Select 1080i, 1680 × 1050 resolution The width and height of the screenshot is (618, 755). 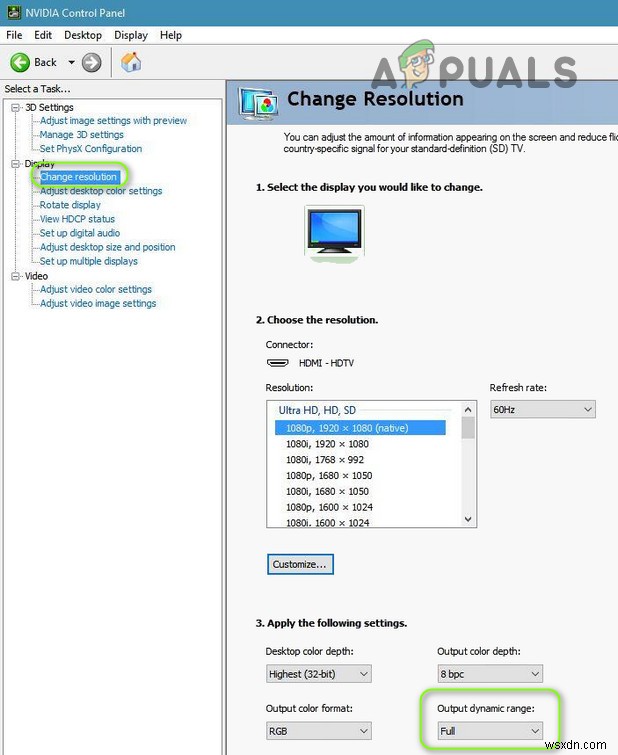[x=327, y=491]
